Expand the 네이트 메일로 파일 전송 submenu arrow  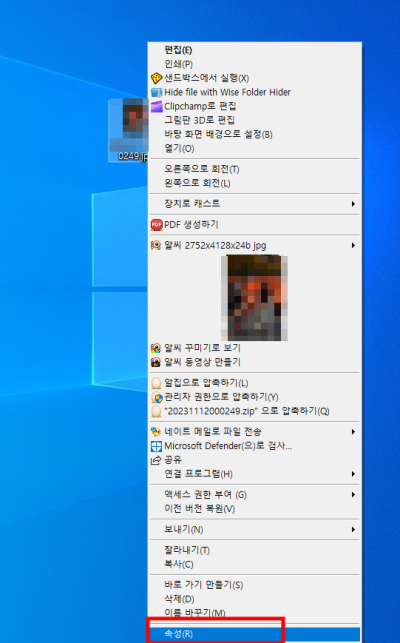point(353,432)
